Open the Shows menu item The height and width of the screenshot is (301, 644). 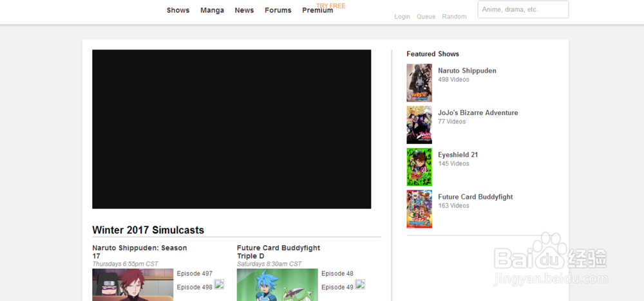coord(178,10)
